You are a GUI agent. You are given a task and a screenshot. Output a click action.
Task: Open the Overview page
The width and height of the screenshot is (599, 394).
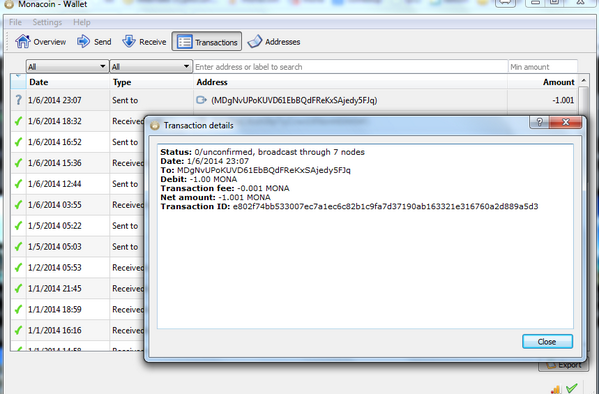[40, 41]
